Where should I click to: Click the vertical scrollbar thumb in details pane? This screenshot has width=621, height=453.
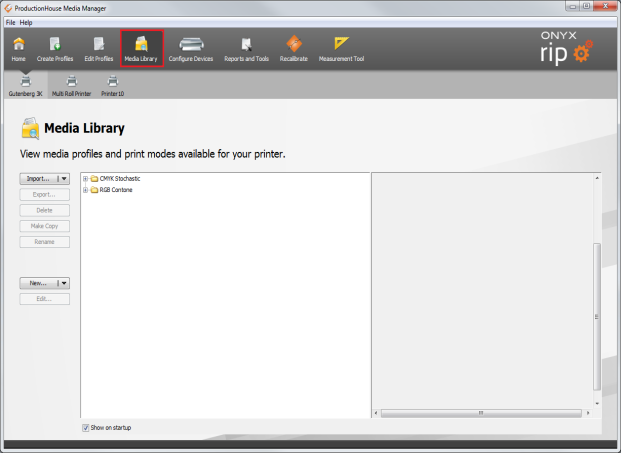tap(597, 317)
